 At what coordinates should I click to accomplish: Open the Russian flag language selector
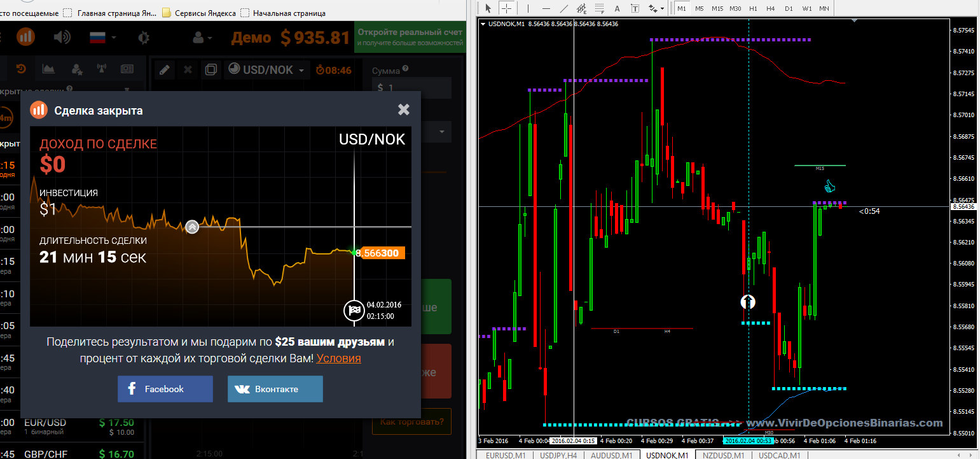click(102, 37)
